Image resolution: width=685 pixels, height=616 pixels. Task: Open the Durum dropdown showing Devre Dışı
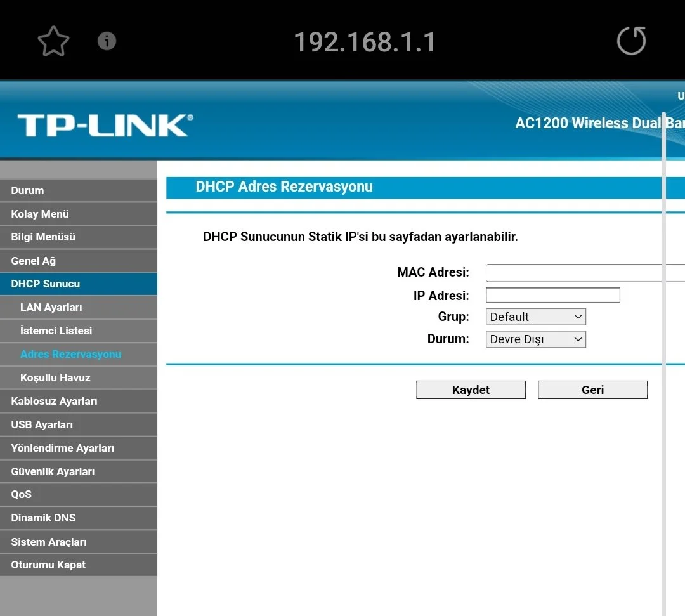coord(535,339)
